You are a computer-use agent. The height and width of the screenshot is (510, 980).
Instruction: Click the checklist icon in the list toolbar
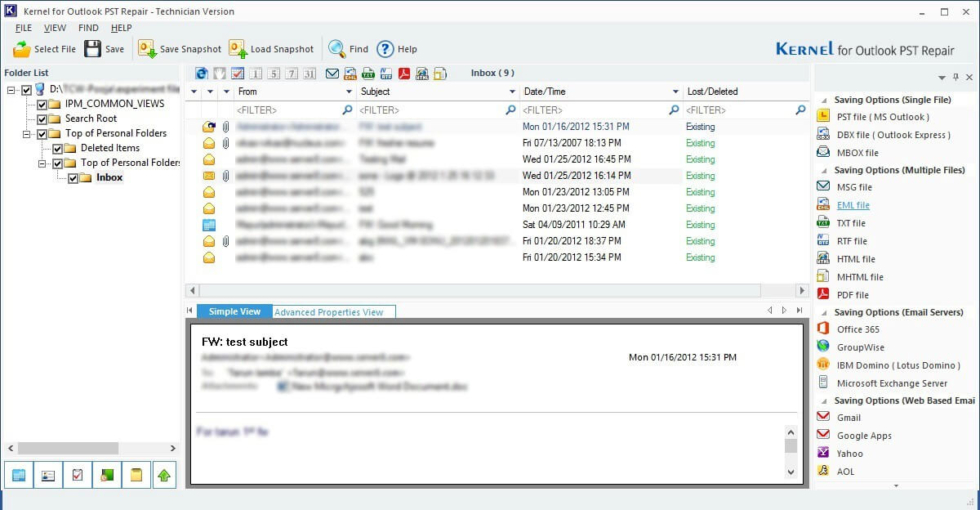tap(238, 74)
